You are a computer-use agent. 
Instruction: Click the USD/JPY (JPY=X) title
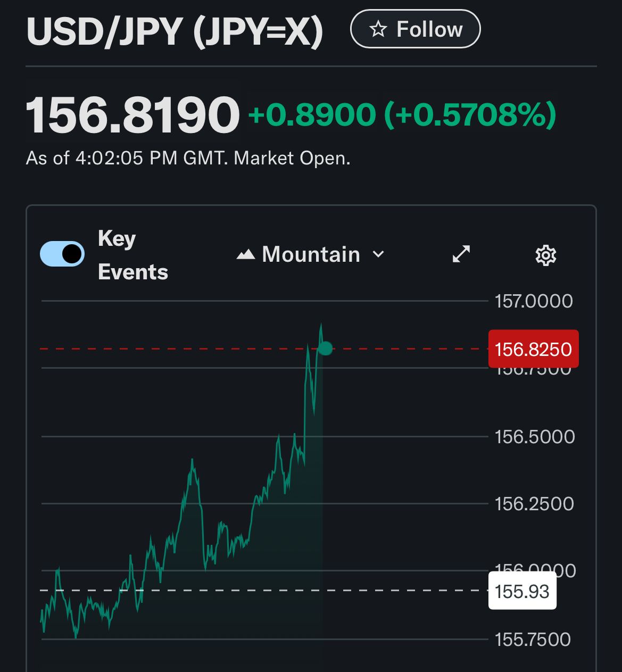tap(175, 32)
